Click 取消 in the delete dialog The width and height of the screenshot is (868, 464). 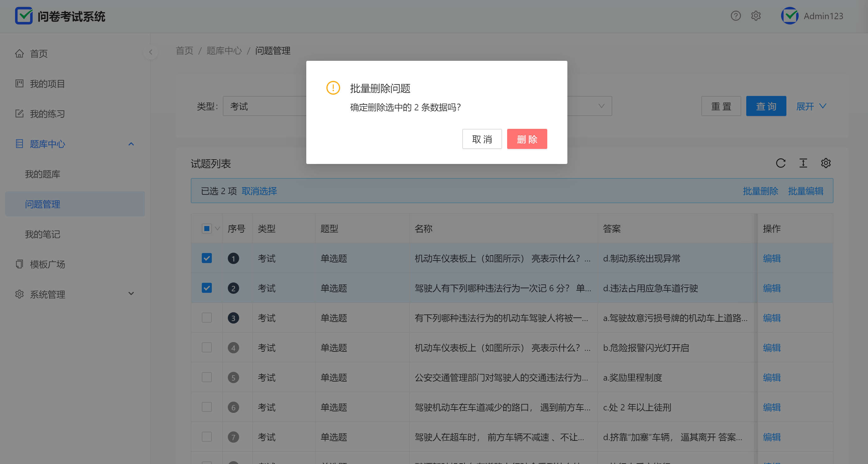click(482, 139)
